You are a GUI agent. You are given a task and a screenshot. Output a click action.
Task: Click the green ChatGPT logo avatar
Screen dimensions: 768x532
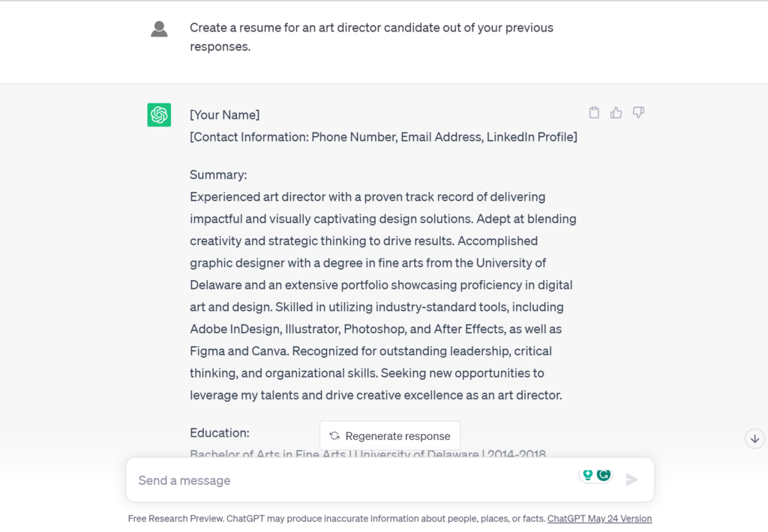coord(159,115)
